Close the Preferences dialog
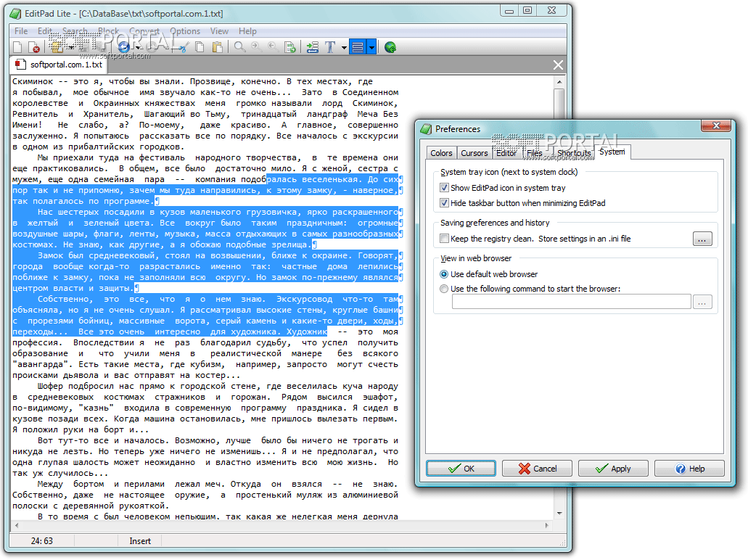 click(x=716, y=125)
